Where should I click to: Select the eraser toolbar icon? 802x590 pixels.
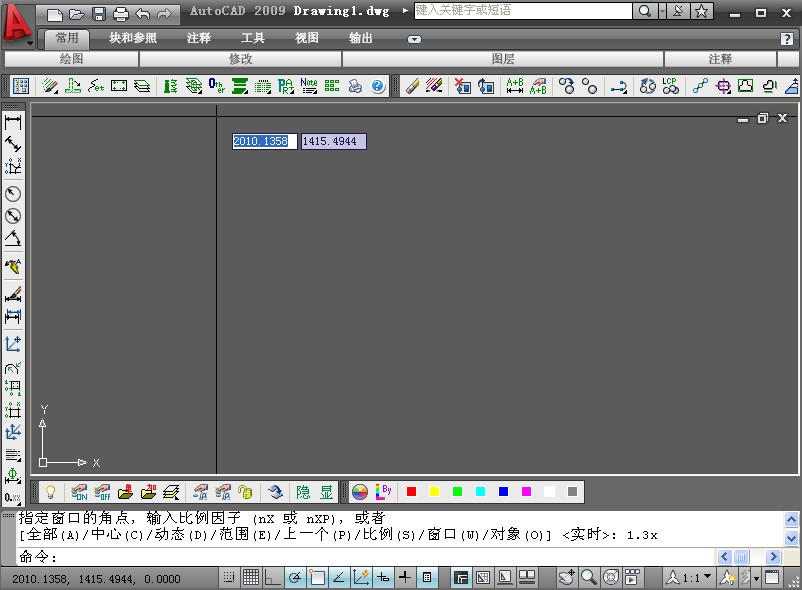pos(412,86)
